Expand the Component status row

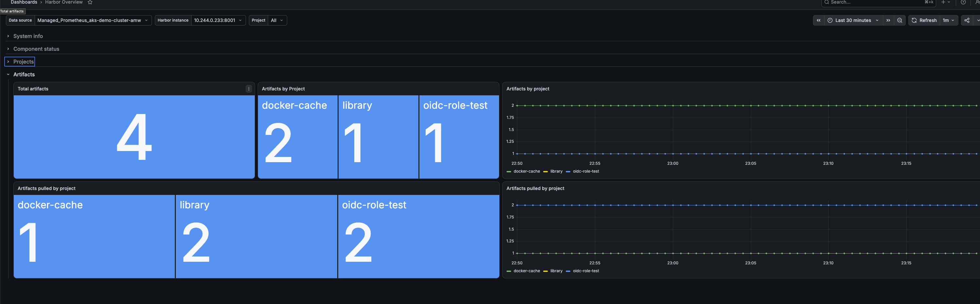36,49
